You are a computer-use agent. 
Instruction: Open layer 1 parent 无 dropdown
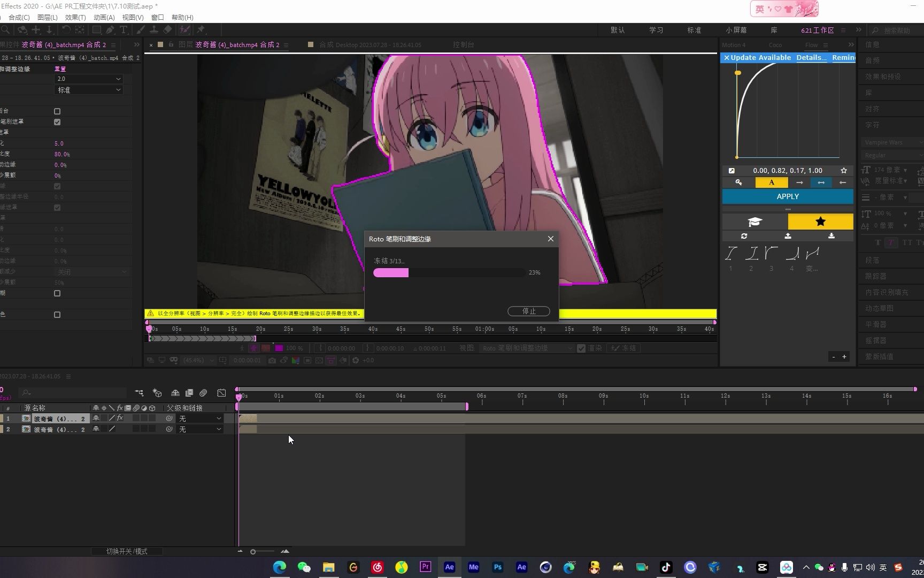[x=200, y=419]
